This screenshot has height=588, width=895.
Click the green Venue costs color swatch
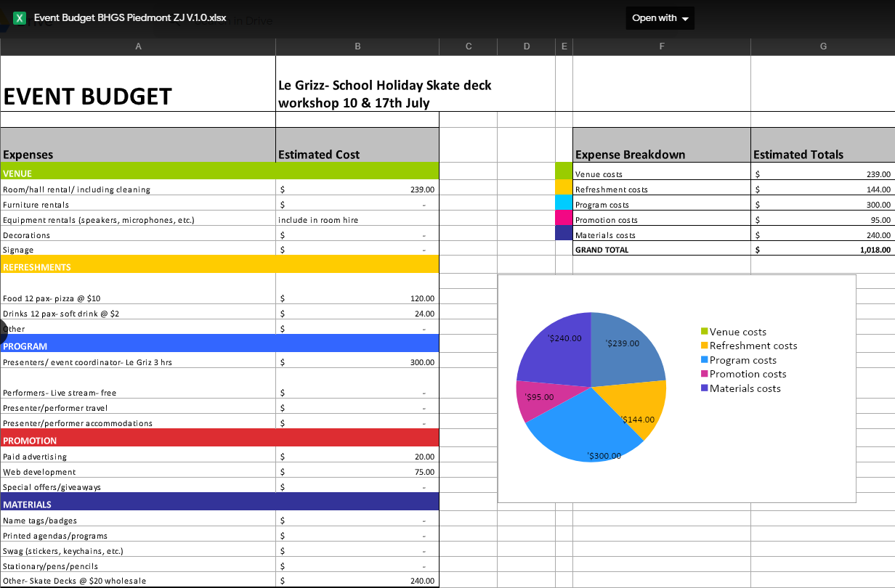click(x=564, y=171)
